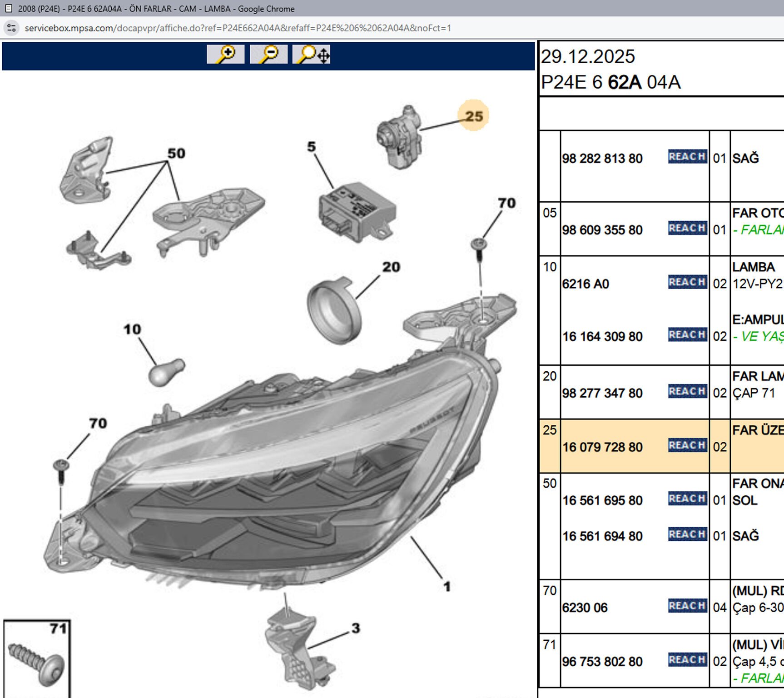784x698 pixels.
Task: Click the zoom out magnifier icon
Action: point(268,55)
